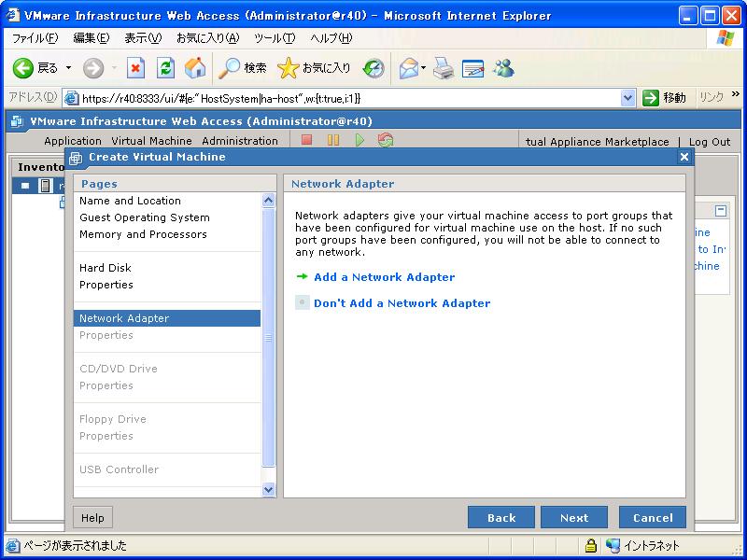This screenshot has width=747, height=560.
Task: Click the red Power Off VM icon
Action: pyautogui.click(x=307, y=140)
